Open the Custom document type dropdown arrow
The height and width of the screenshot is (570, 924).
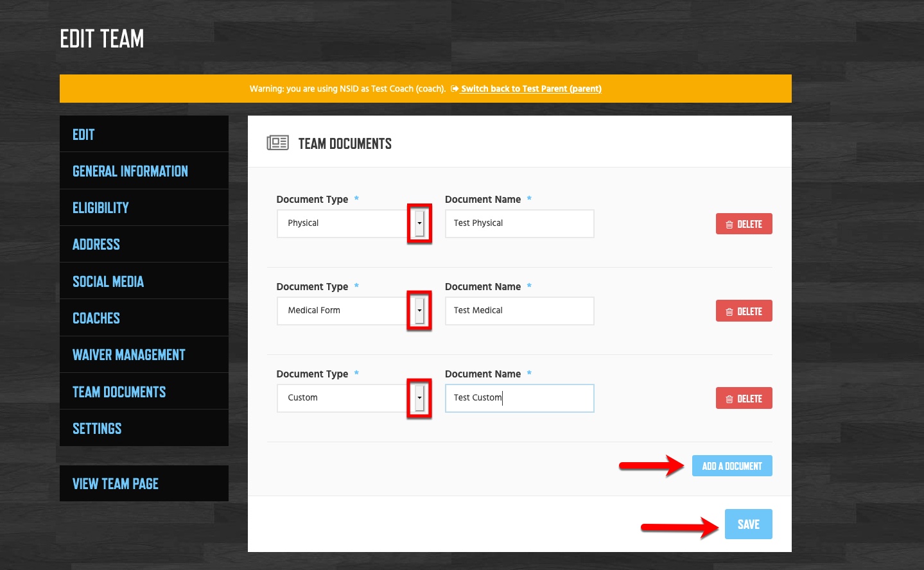coord(419,398)
